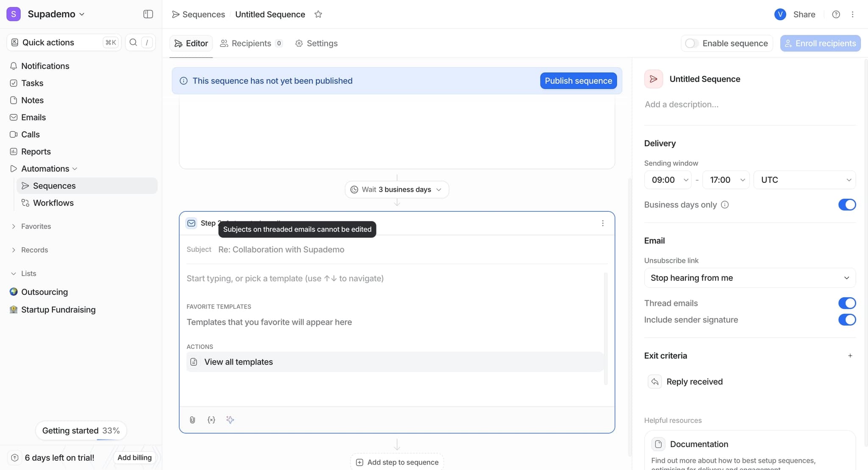The height and width of the screenshot is (470, 868).
Task: Switch to the Recipients tab
Action: click(251, 43)
